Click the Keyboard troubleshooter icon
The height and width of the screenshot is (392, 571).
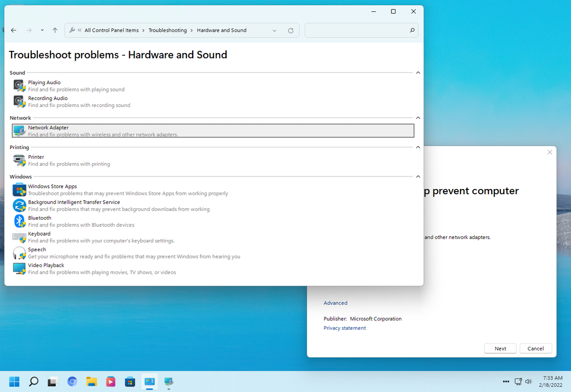click(19, 237)
